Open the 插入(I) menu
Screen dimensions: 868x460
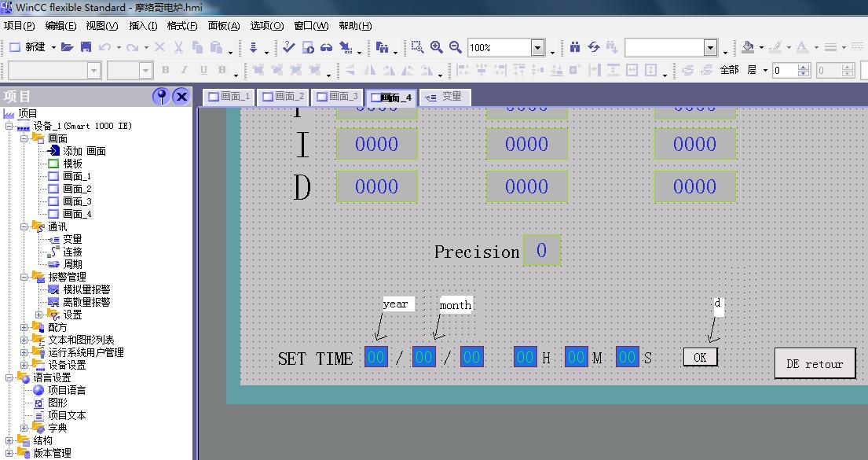click(x=143, y=25)
